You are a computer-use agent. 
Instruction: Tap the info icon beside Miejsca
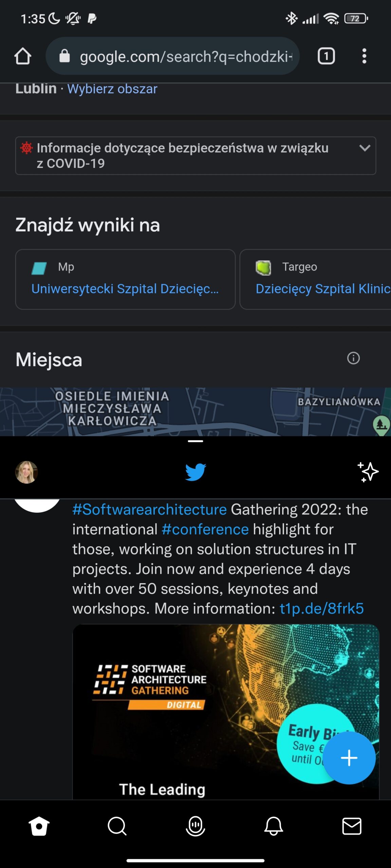353,358
